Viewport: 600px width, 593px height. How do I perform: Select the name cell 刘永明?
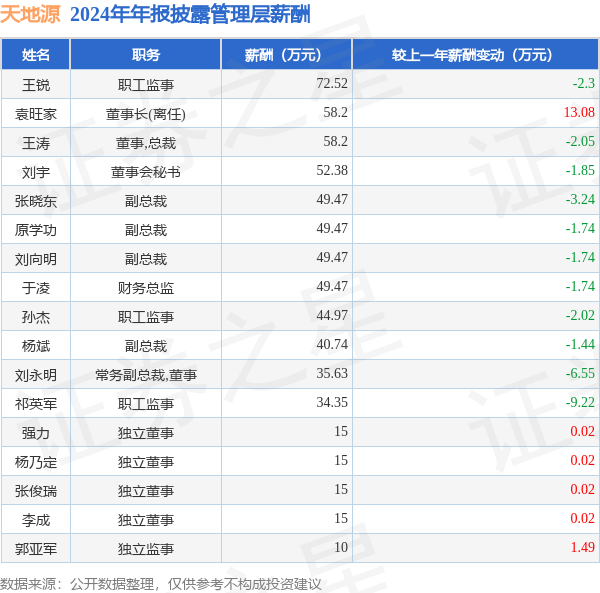[x=36, y=375]
